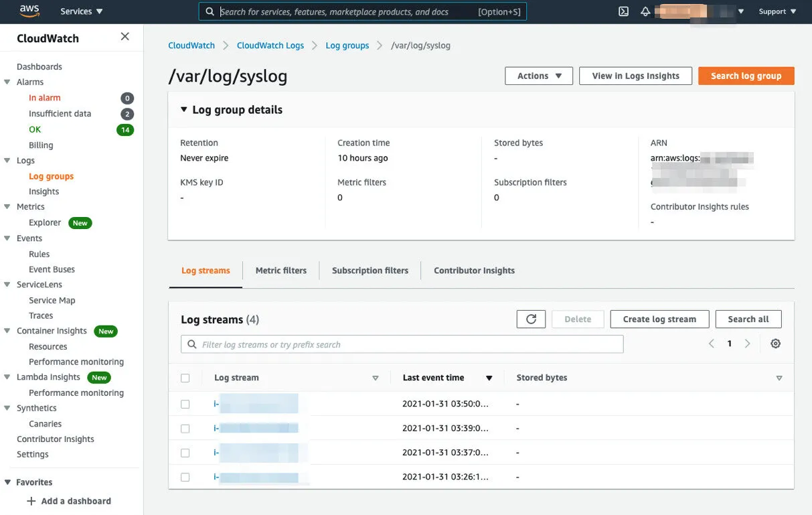Collapse the Log group details section
This screenshot has width=812, height=515.
tap(184, 110)
